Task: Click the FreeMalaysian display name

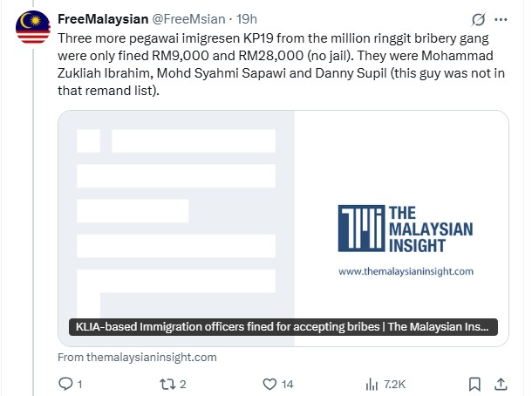Action: tap(93, 19)
